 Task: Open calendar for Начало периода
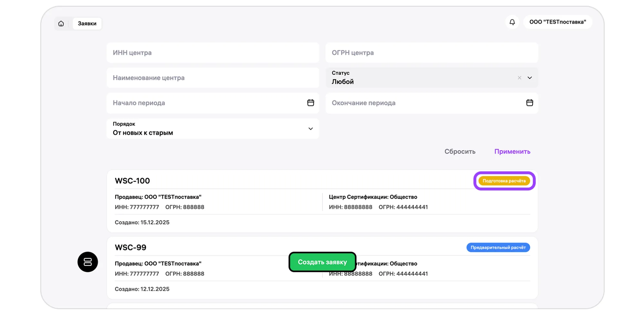coord(310,103)
